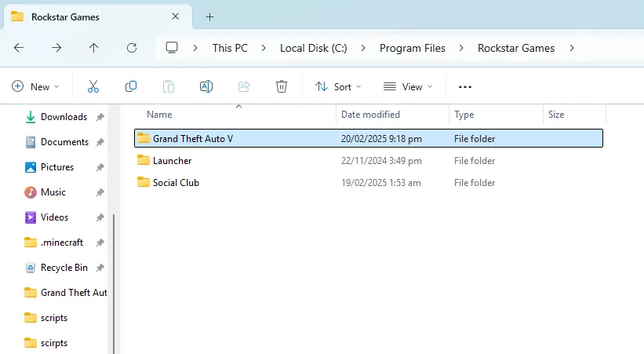The image size is (644, 354).
Task: Click the Share icon in toolbar
Action: tap(244, 86)
